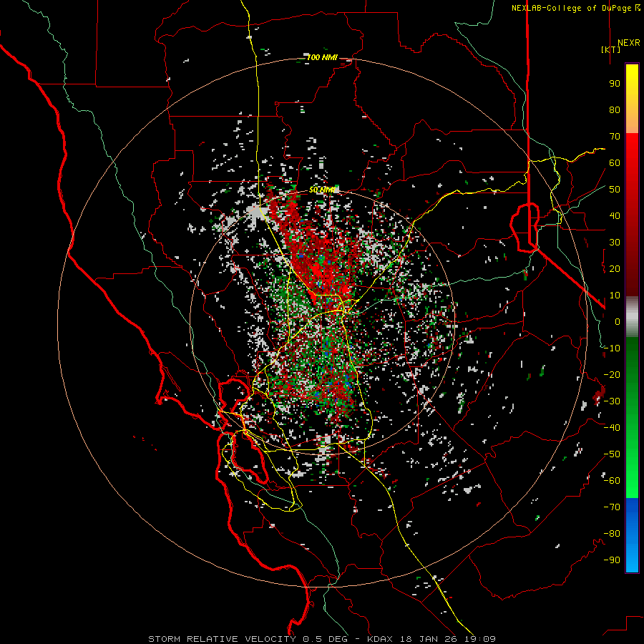Click the 100 NMI range ring label
Image resolution: width=644 pixels, height=644 pixels.
point(322,57)
